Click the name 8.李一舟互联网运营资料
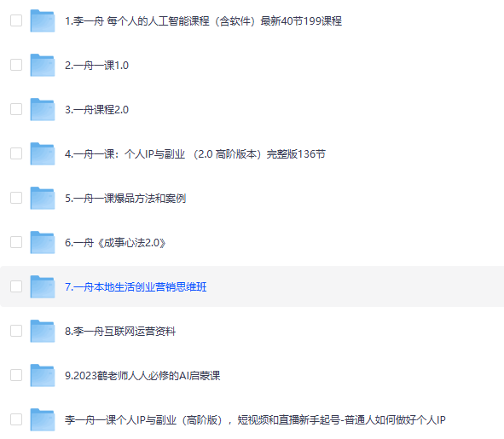The width and height of the screenshot is (504, 439). pyautogui.click(x=120, y=332)
